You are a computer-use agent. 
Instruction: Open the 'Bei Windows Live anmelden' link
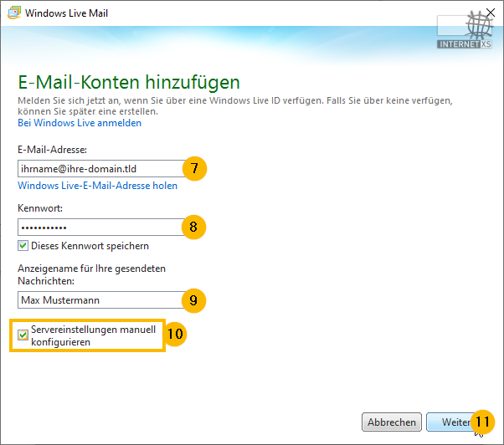click(x=80, y=123)
